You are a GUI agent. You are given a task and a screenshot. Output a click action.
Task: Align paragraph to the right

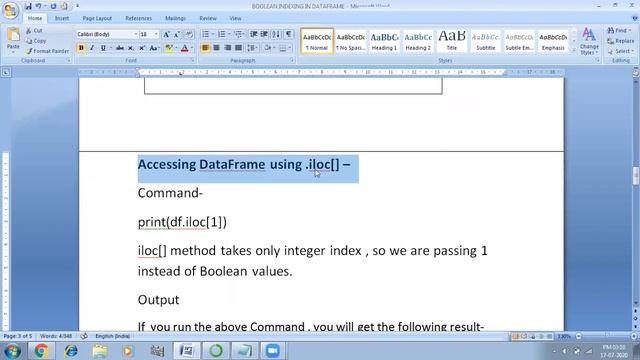click(227, 48)
